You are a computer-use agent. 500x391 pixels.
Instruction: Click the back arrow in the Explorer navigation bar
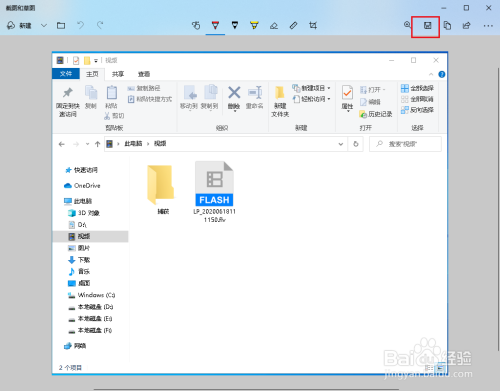(61, 144)
